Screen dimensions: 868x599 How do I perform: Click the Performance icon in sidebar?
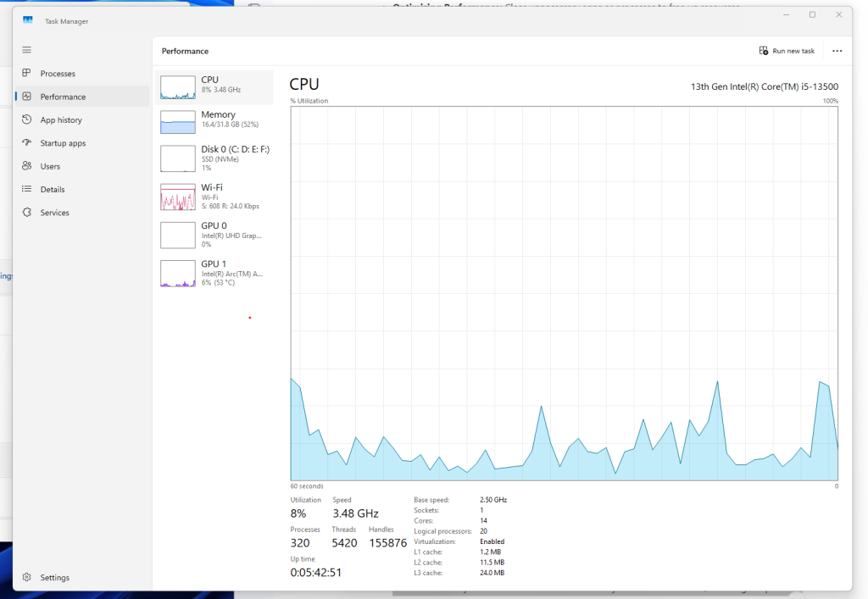26,97
